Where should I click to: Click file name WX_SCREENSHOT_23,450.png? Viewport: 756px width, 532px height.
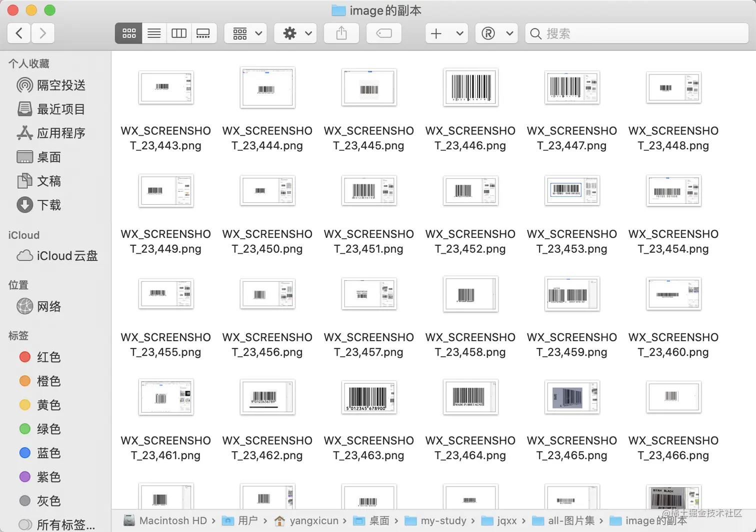(267, 242)
